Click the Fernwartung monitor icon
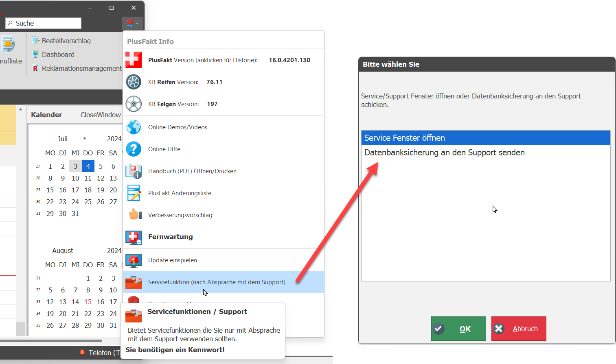The image size is (616, 364). [134, 237]
